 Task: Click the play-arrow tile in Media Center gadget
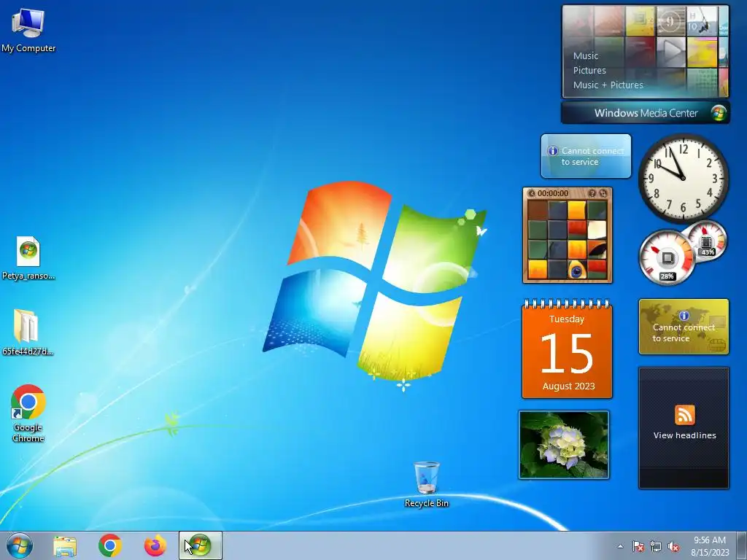[671, 52]
